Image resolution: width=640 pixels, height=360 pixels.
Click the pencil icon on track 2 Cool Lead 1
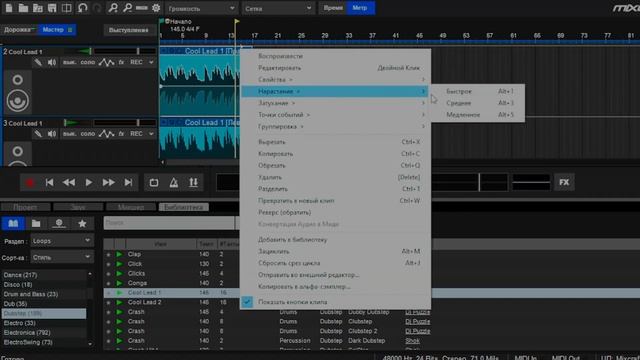[38, 62]
